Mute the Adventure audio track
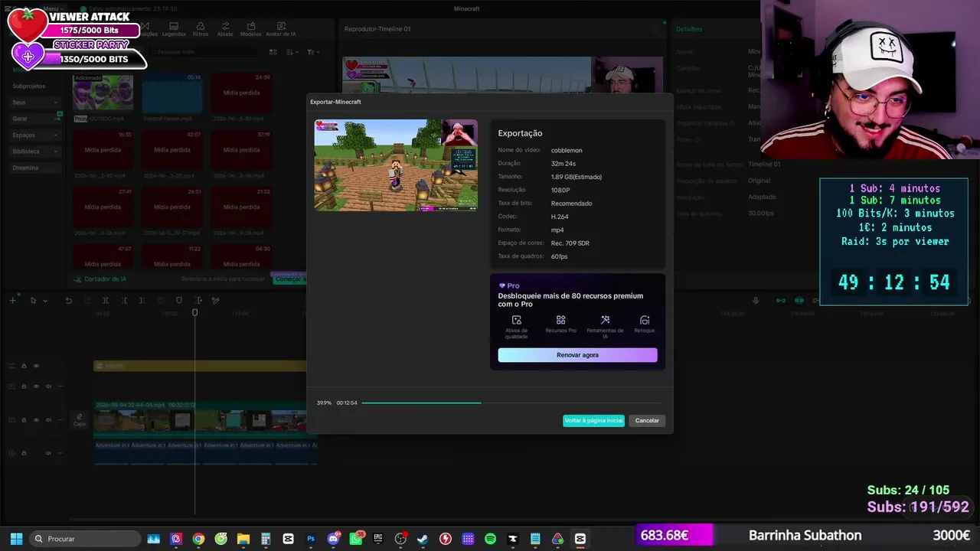Screen dimensions: 980x551 click(x=48, y=453)
